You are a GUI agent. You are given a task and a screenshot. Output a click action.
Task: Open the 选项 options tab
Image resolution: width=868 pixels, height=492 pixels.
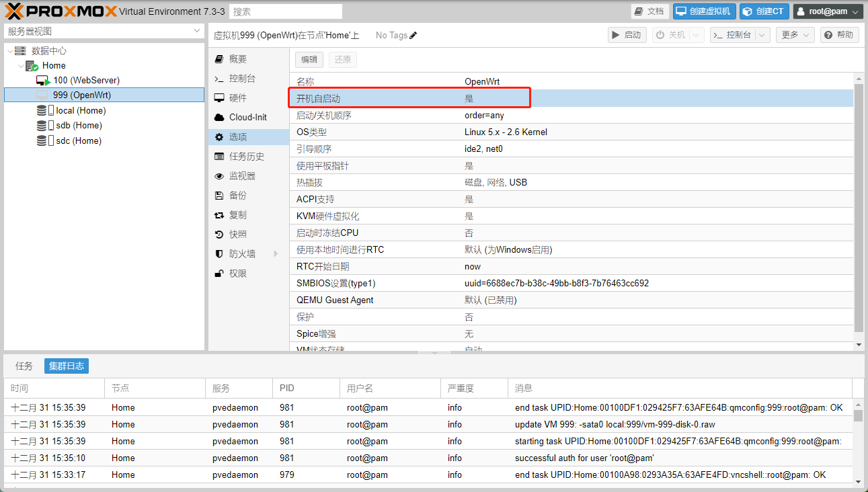tap(249, 137)
